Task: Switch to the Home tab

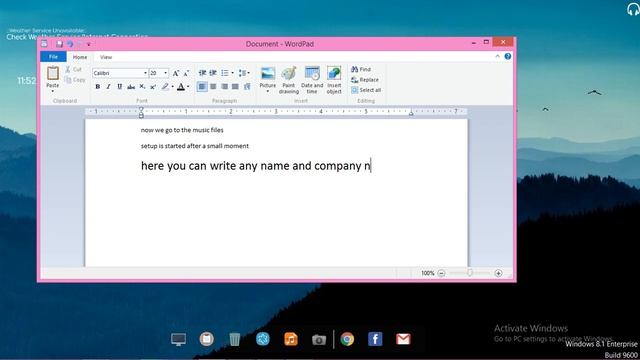Action: click(80, 57)
